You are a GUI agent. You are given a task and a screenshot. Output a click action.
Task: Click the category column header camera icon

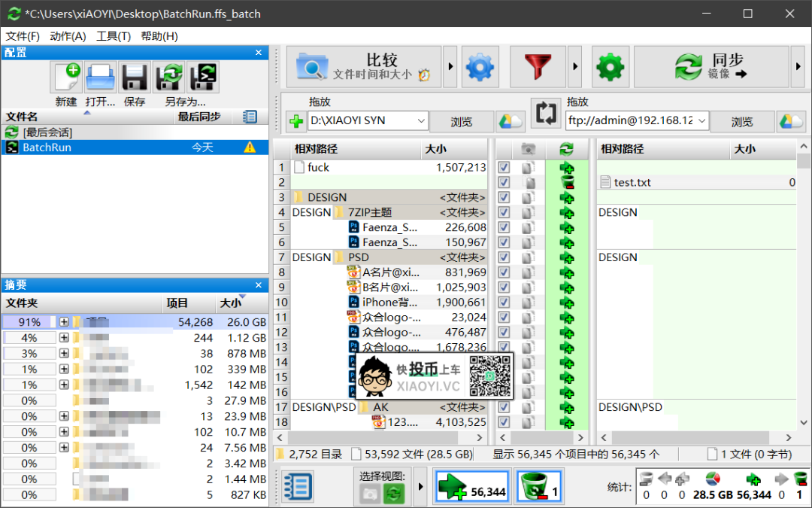pos(528,149)
